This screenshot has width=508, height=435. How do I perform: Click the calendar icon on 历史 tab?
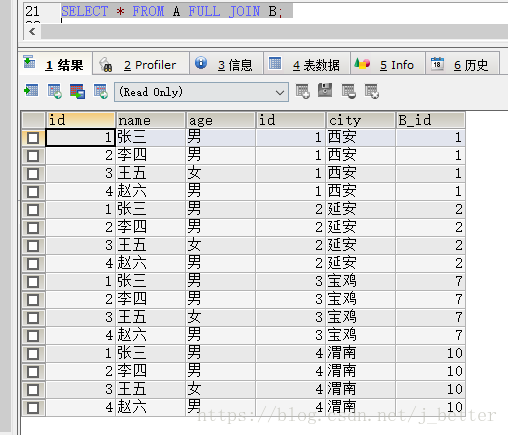[437, 63]
